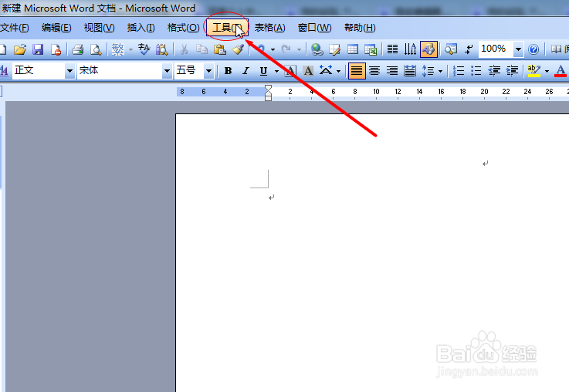This screenshot has height=392, width=569.
Task: Apply character border A icon
Action: pos(290,71)
